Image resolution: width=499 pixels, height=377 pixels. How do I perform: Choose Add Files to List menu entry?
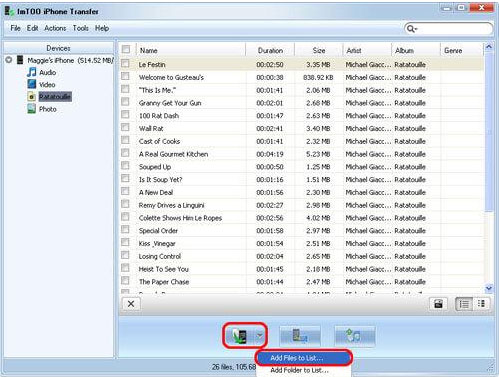[303, 358]
